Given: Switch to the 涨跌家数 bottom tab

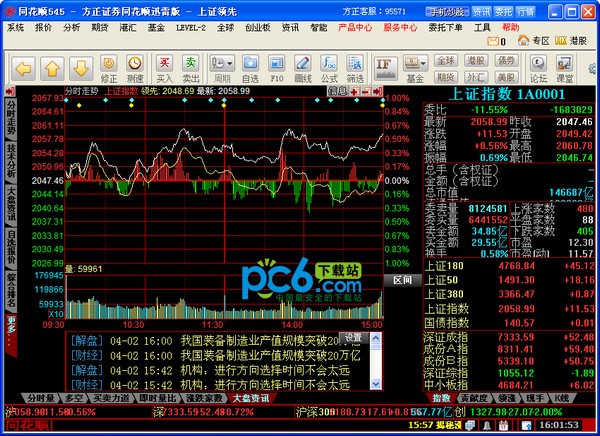Looking at the screenshot, I should [204, 398].
